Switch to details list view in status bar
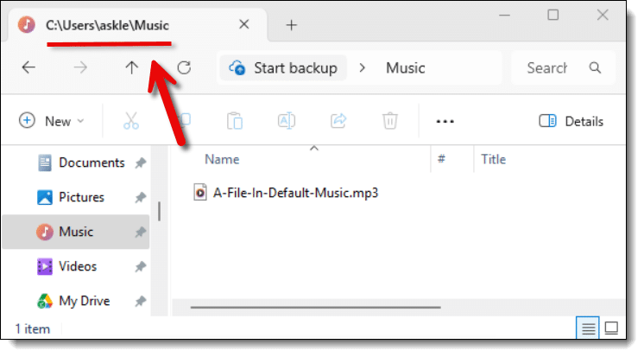This screenshot has height=357, width=644. tap(588, 328)
